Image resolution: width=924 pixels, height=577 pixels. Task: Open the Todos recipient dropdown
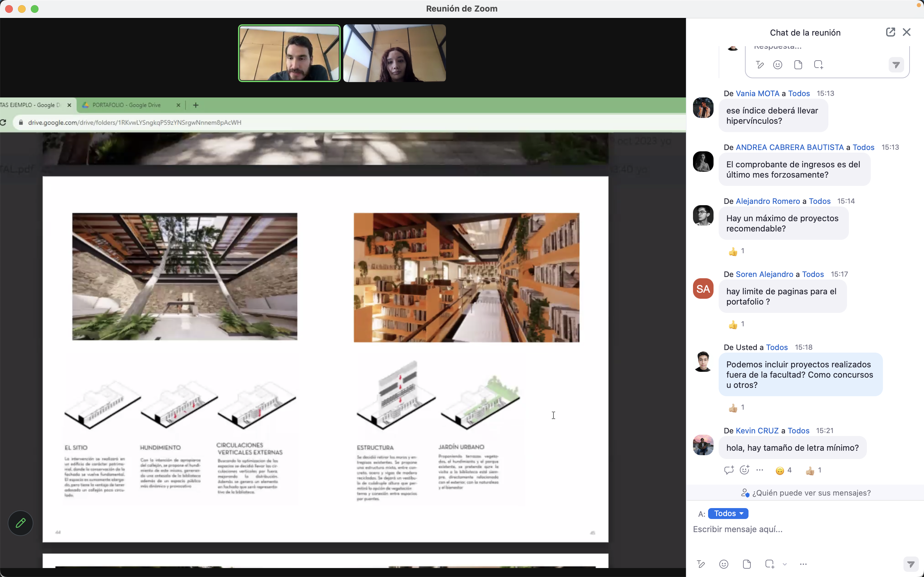[x=728, y=513]
